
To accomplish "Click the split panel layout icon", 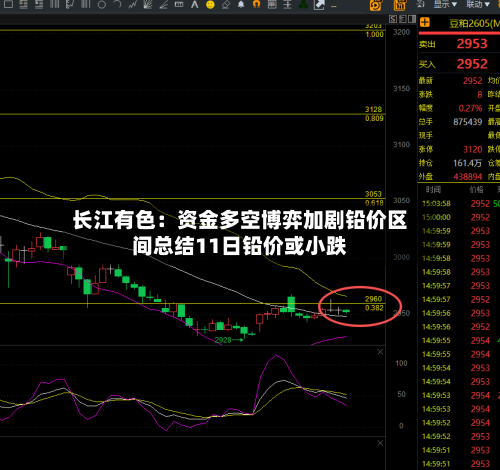I will (412, 19).
